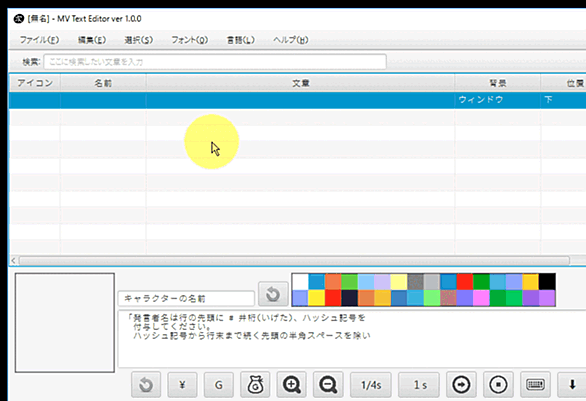Open the gold money bag icon
The width and height of the screenshot is (586, 401).
255,385
